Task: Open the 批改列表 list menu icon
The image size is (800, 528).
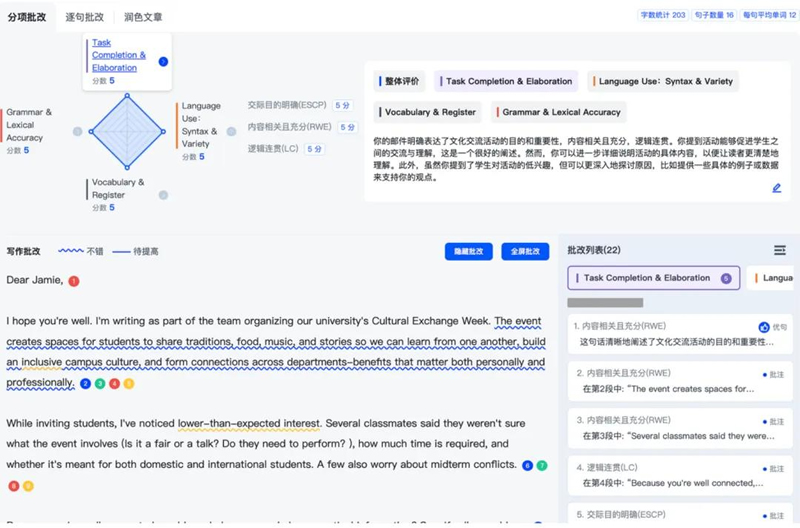Action: click(x=779, y=250)
